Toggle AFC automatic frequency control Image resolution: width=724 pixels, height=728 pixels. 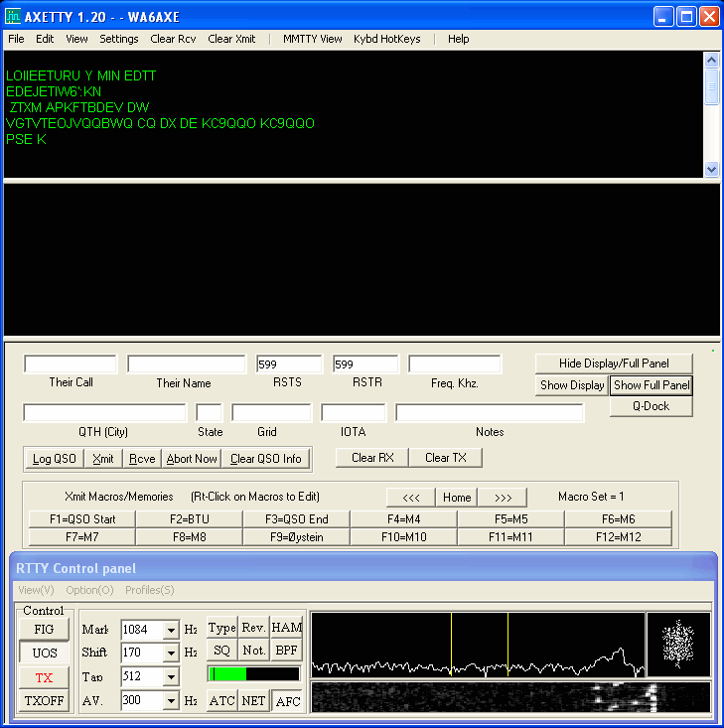click(x=287, y=701)
